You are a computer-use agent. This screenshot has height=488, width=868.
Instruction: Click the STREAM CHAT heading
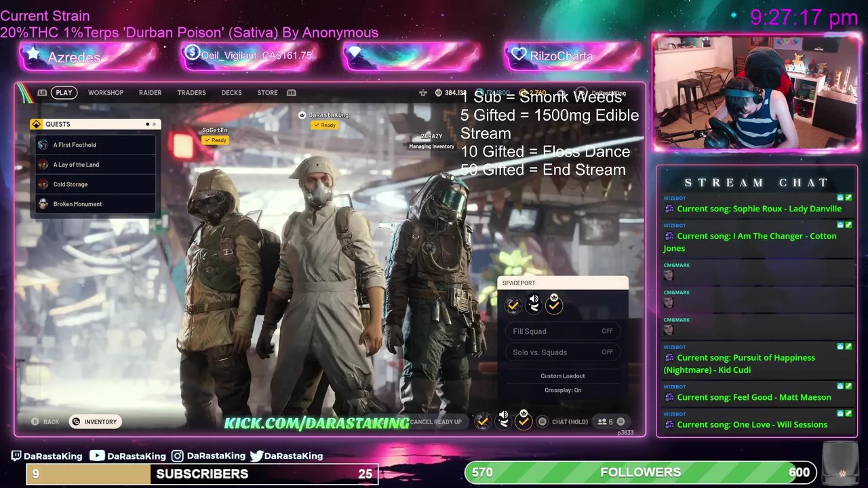pos(756,182)
